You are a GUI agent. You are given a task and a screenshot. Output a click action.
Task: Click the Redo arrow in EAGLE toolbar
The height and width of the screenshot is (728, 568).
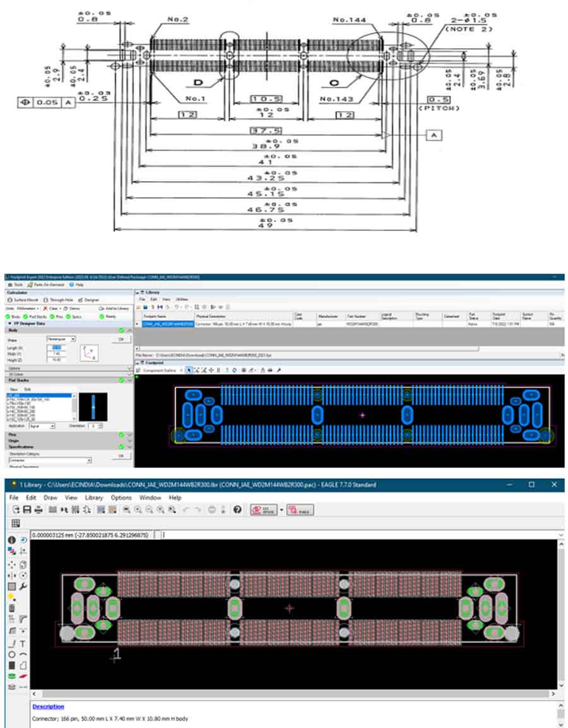(x=198, y=509)
